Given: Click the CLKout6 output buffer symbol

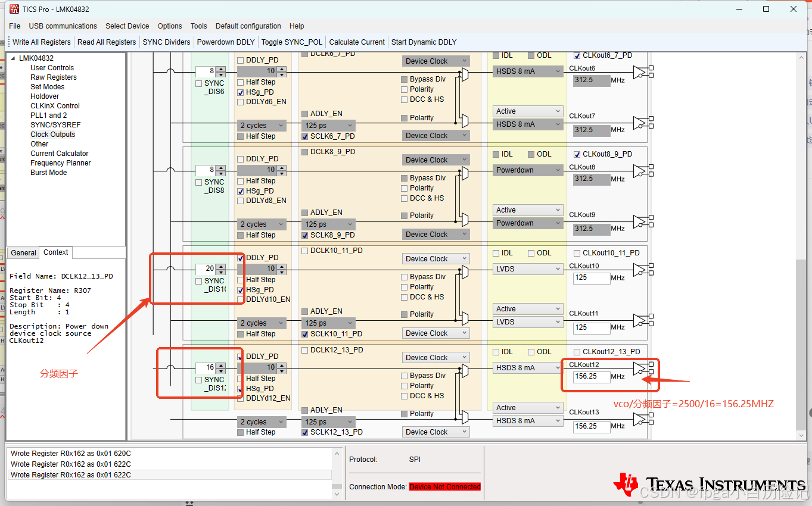Looking at the screenshot, I should click(x=640, y=71).
